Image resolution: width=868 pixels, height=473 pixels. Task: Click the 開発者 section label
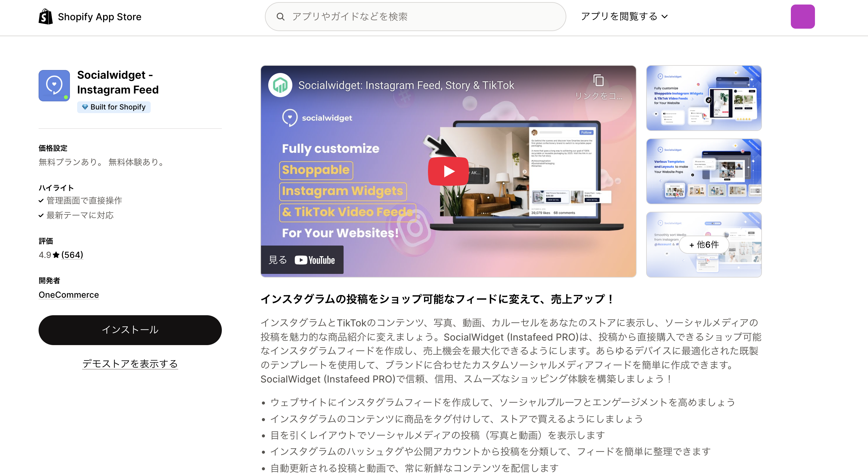tap(49, 281)
